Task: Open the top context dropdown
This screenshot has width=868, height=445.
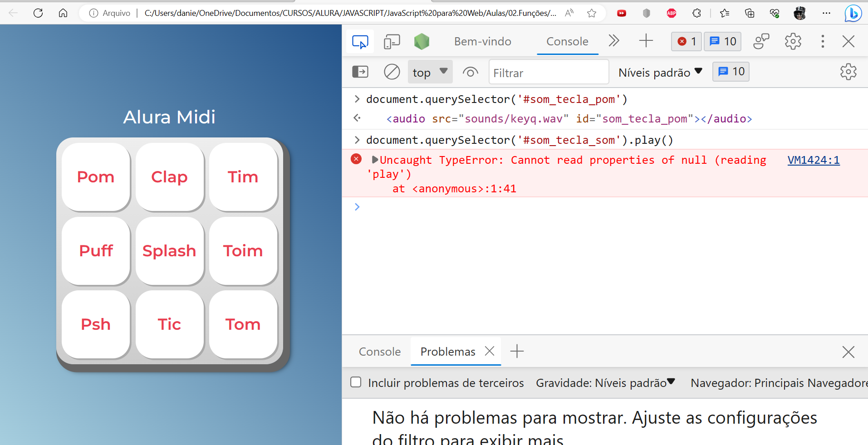Action: point(430,72)
